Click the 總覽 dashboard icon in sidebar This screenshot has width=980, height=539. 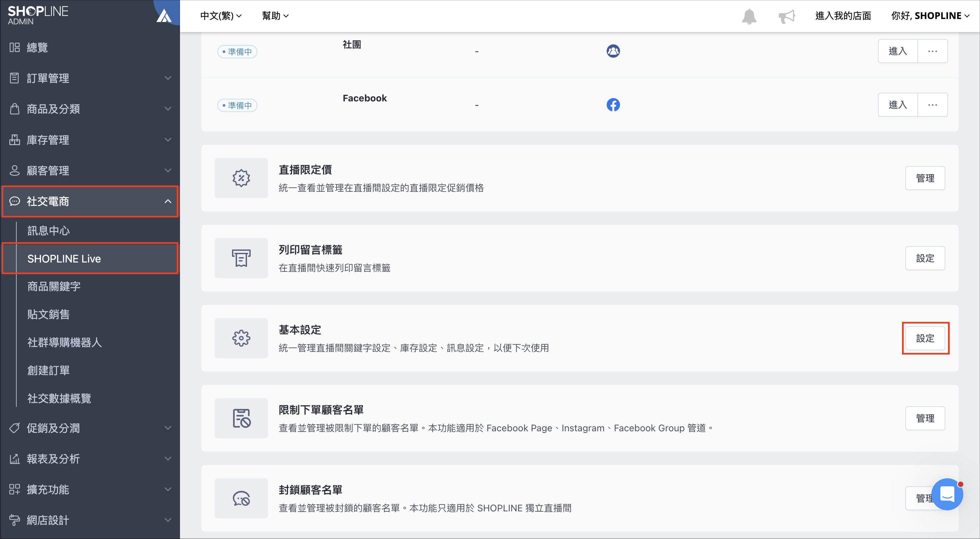[x=14, y=48]
